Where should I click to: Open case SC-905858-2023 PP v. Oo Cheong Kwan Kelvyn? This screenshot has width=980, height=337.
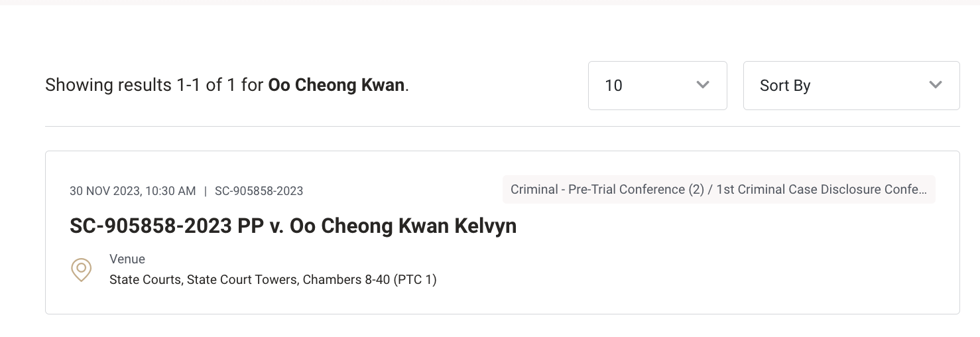(x=293, y=226)
